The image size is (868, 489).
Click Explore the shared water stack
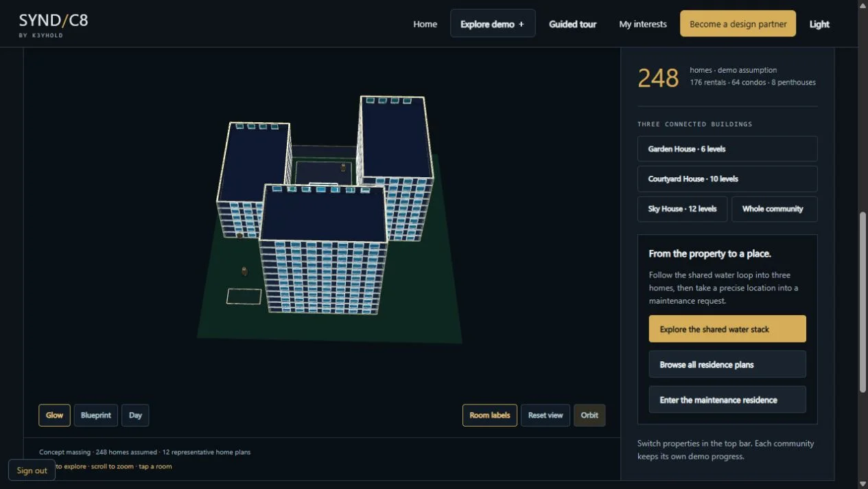pos(727,329)
